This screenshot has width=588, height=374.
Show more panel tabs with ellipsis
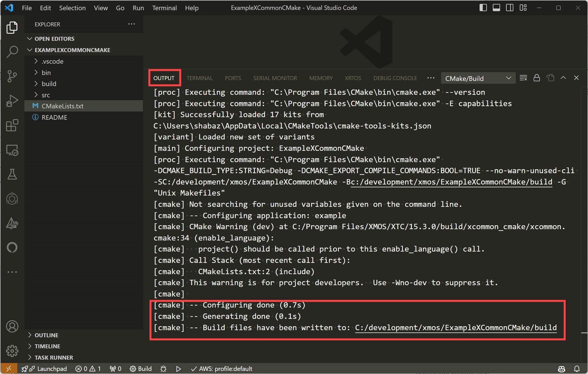[x=431, y=78]
